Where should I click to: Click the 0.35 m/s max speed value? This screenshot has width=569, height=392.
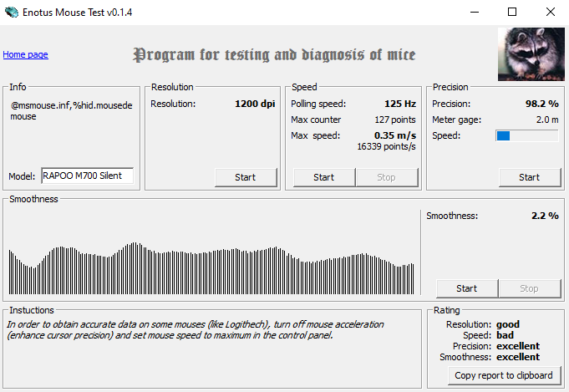pos(395,135)
